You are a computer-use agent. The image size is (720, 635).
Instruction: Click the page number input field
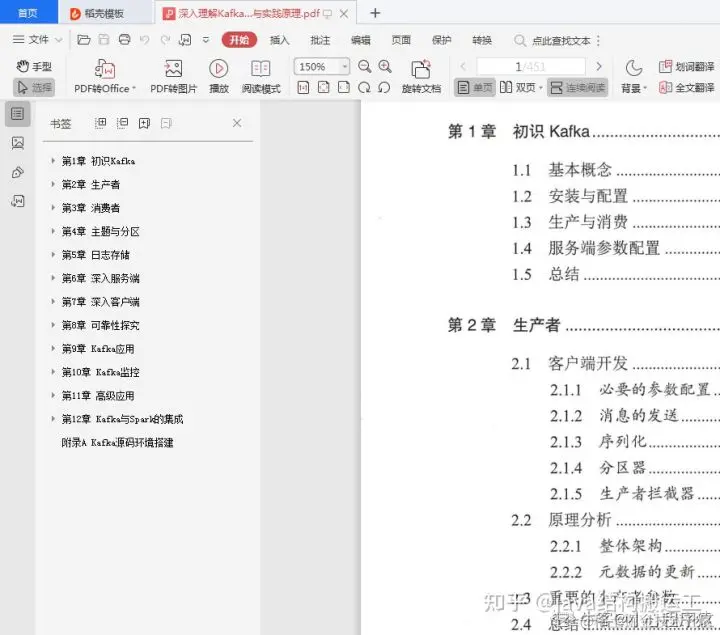coord(531,67)
